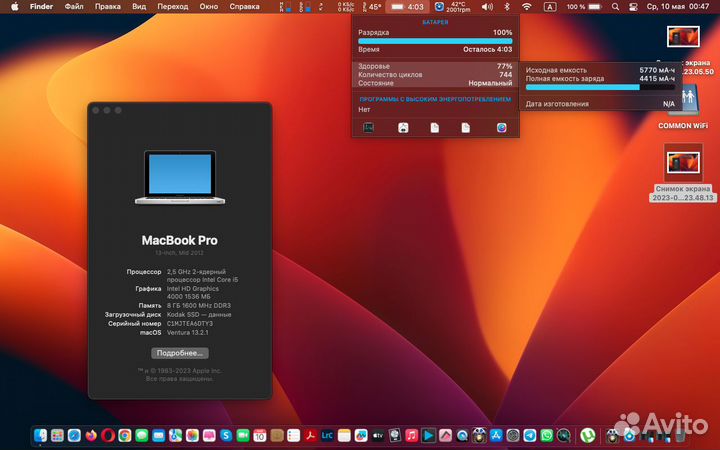Open the Файл menu
The image size is (720, 450).
coord(74,6)
